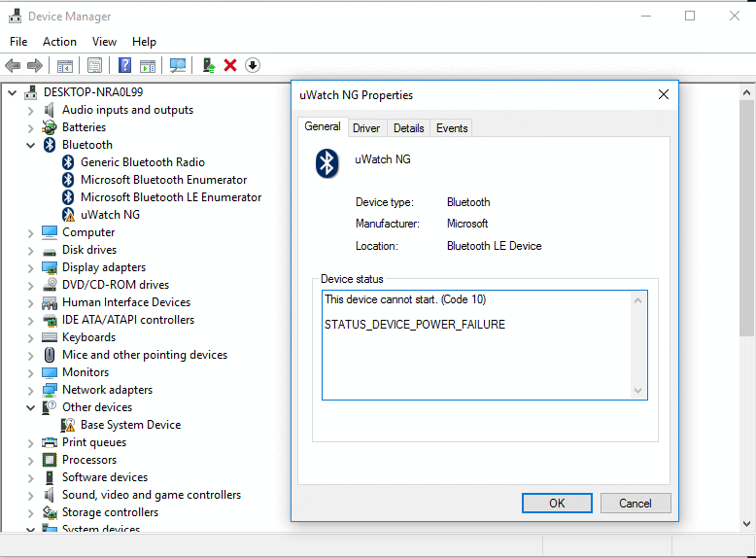Switch to the Driver tab
Viewport: 756px width, 558px height.
point(366,128)
